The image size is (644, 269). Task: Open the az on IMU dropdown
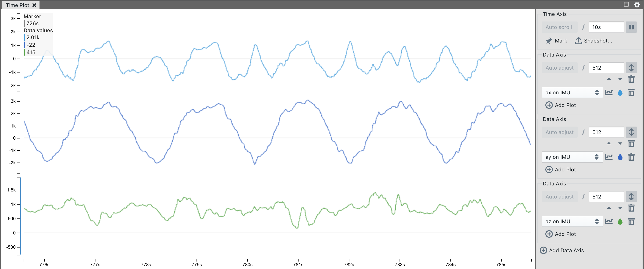[x=572, y=222]
